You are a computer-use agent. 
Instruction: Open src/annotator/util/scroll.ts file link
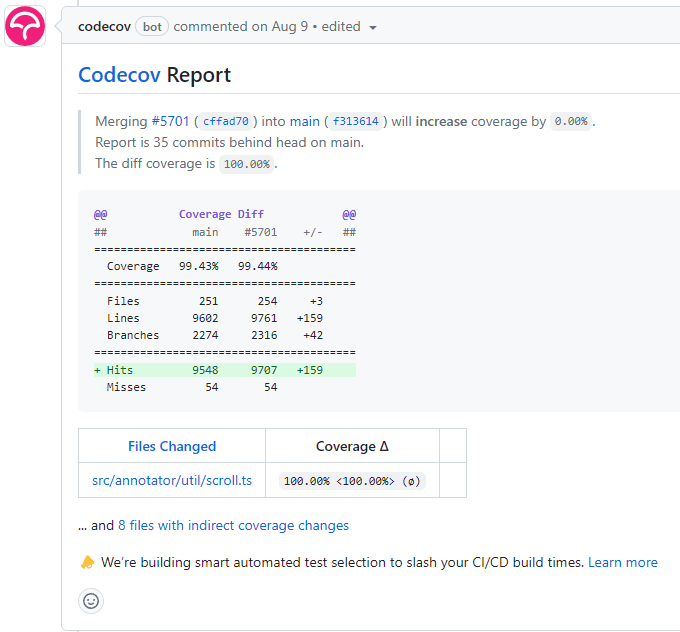pyautogui.click(x=172, y=480)
